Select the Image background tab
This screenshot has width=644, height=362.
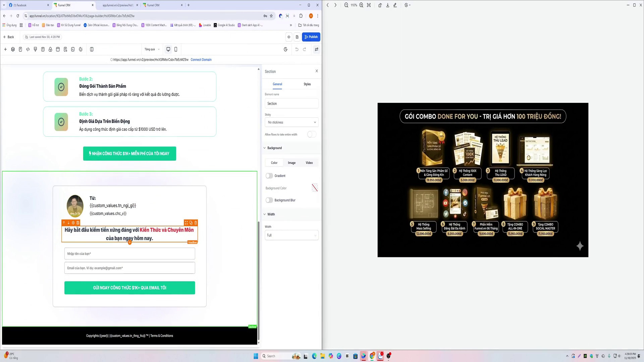[292, 163]
